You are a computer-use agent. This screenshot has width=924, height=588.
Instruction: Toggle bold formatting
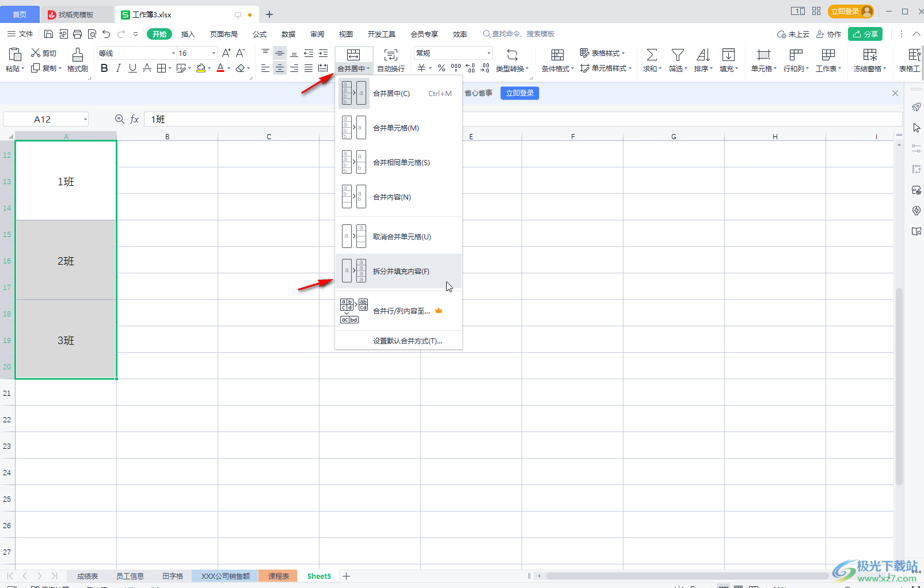coord(104,68)
